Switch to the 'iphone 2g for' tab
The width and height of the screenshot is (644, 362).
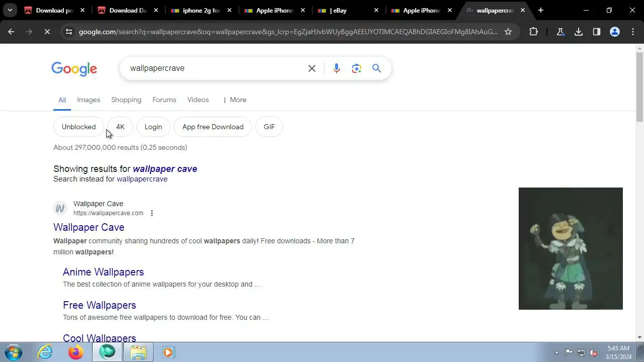click(x=202, y=10)
